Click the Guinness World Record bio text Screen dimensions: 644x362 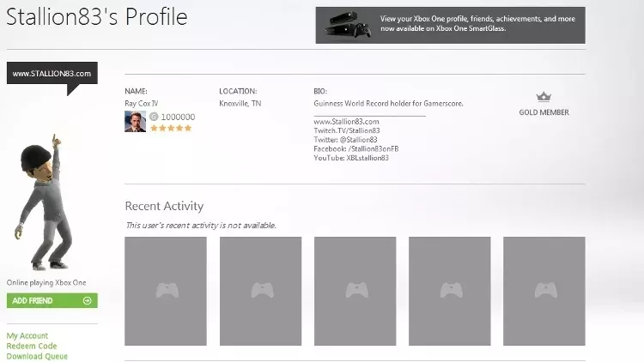point(388,104)
